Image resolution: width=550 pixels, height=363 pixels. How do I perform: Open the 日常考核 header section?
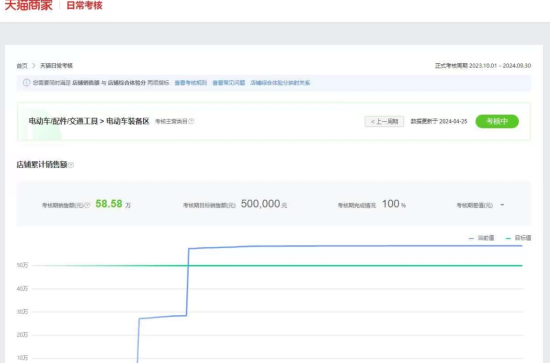coord(84,5)
